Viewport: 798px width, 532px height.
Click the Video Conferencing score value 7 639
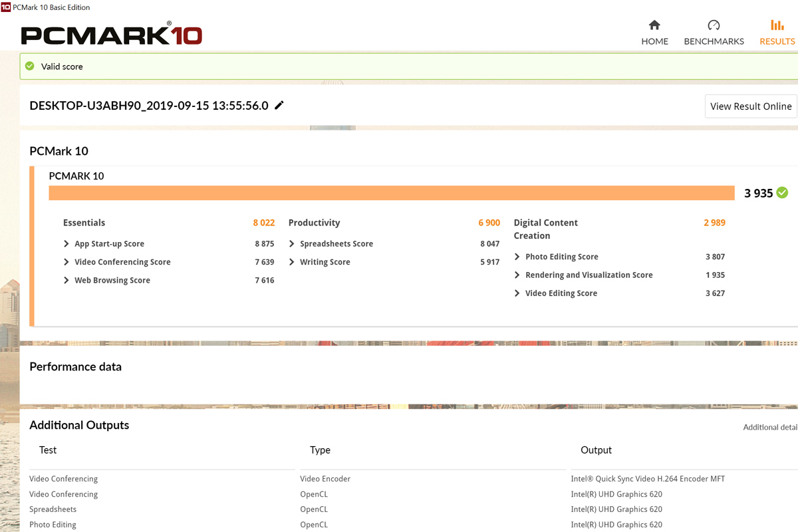[265, 262]
